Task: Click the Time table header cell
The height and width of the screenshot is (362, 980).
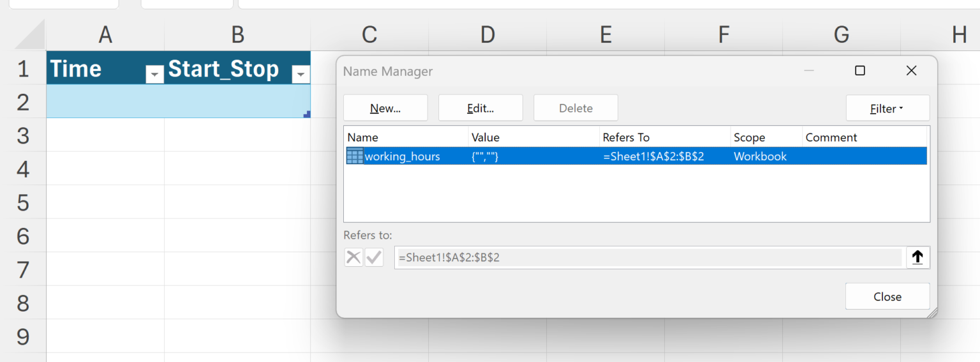Action: click(105, 68)
